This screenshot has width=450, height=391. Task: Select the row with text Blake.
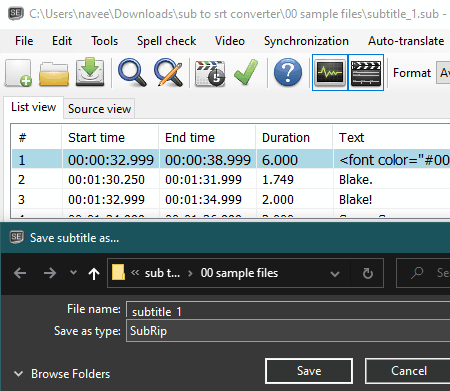click(x=231, y=180)
